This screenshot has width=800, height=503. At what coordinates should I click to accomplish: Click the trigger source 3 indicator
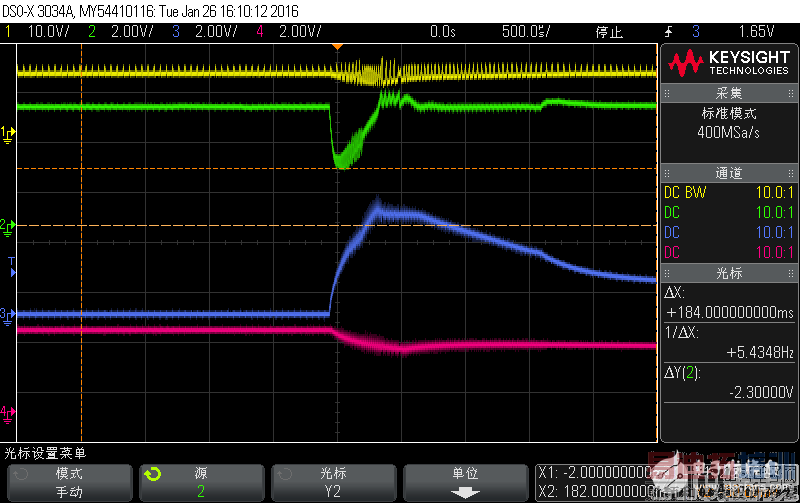(696, 32)
